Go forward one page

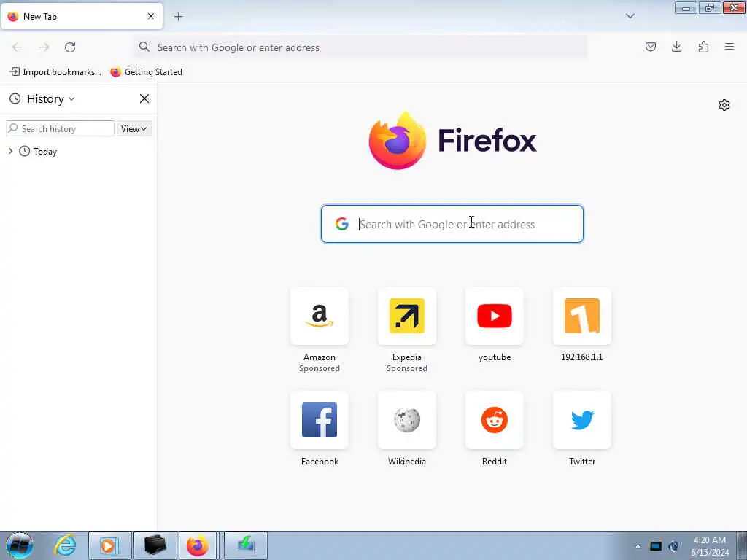coord(44,47)
